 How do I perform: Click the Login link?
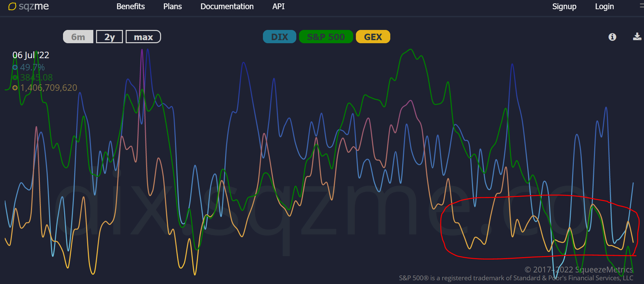tap(604, 6)
